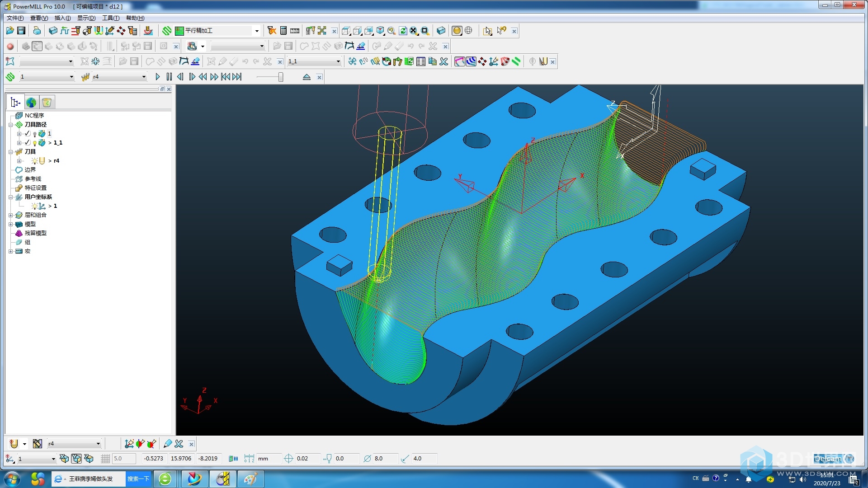This screenshot has width=868, height=488.
Task: Click the calculator icon in the toolbar
Action: tap(283, 31)
